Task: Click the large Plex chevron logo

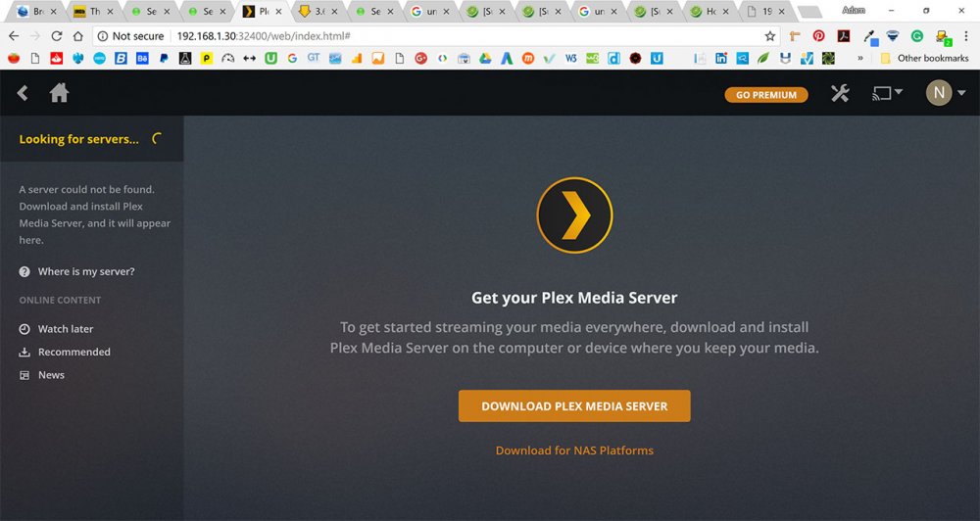Action: [574, 215]
